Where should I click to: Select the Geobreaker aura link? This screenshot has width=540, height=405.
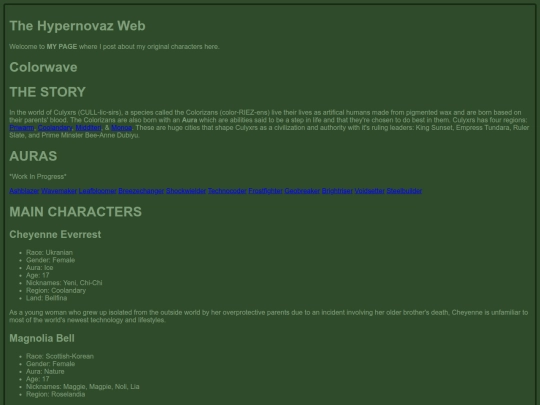tap(302, 191)
